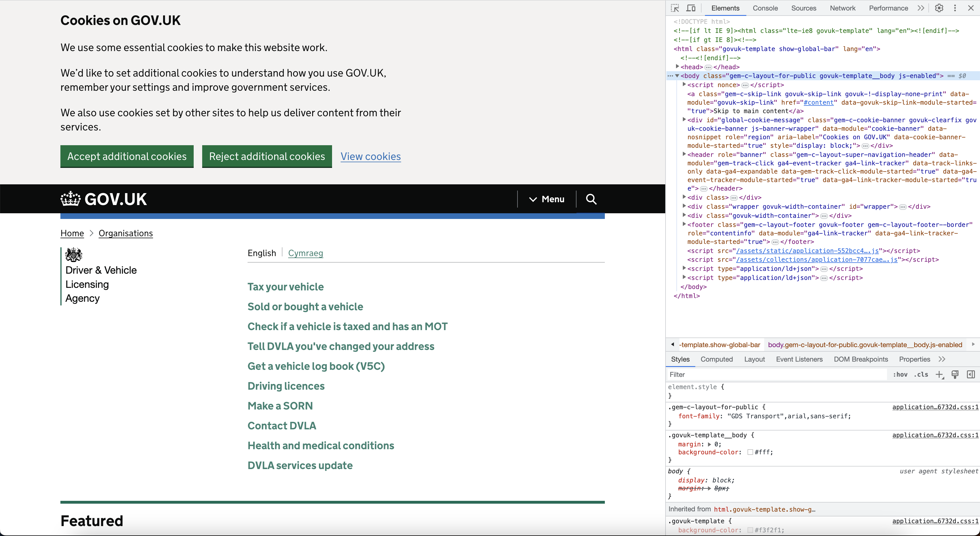Open the Computed styles tab
The height and width of the screenshot is (536, 980).
pos(716,359)
